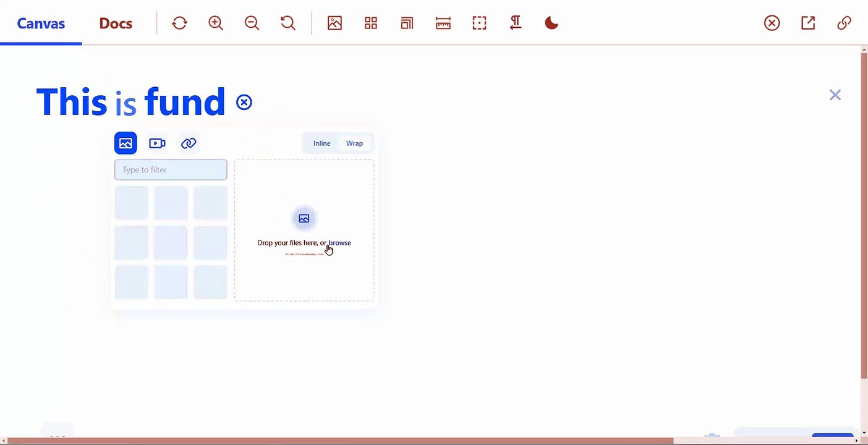868x445 pixels.
Task: Focus the Type to filter field
Action: tap(171, 170)
